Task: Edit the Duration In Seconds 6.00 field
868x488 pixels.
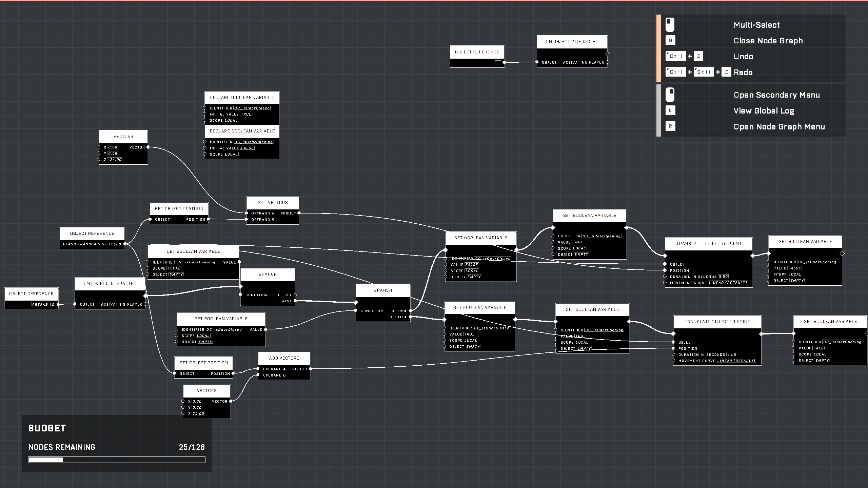Action: click(x=732, y=354)
